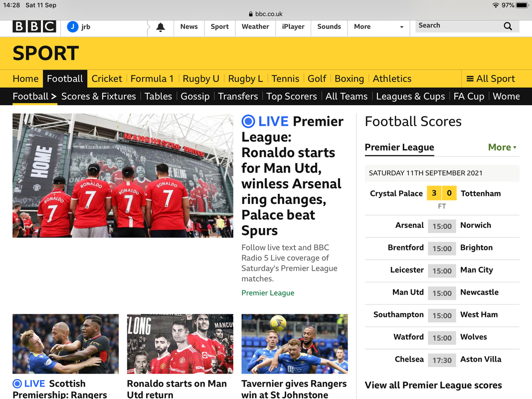
Task: Open Crystal Palace 3-0 Tottenham result
Action: [x=442, y=199]
